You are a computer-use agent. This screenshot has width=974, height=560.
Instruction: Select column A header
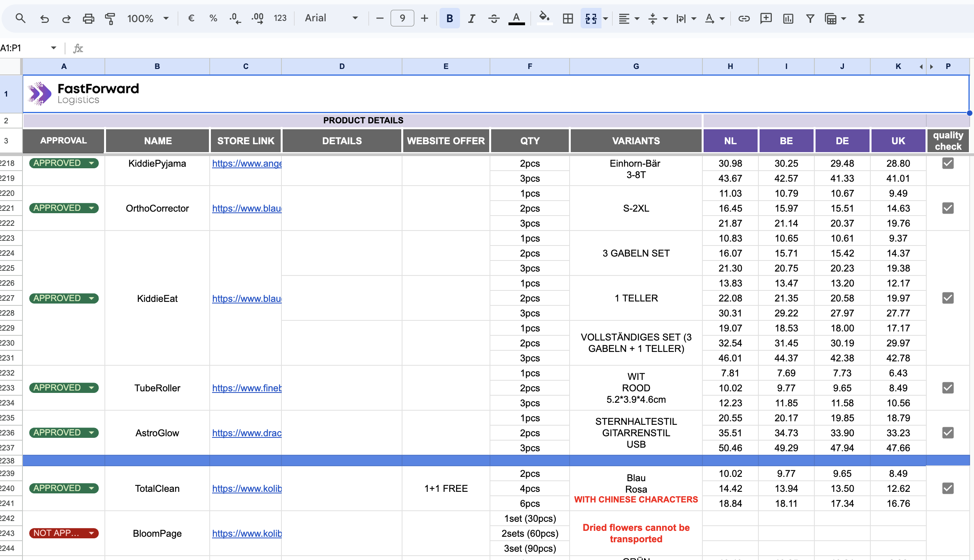(x=64, y=66)
